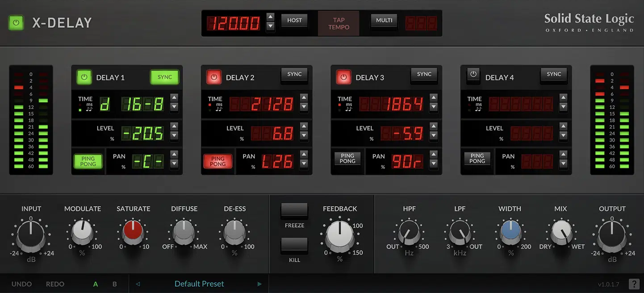Toggle Delay 2 Ping Pong
644x293 pixels.
click(218, 161)
